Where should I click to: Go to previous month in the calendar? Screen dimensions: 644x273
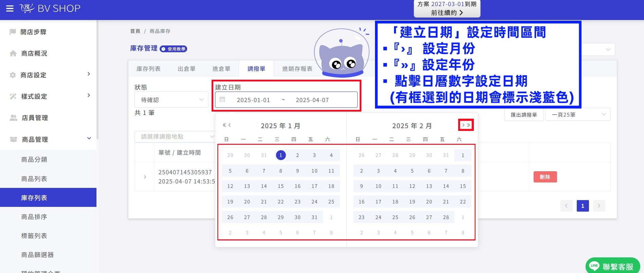point(230,125)
